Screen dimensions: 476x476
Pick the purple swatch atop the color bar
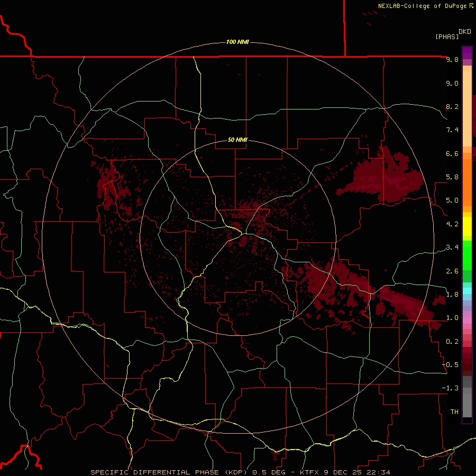pyautogui.click(x=467, y=53)
